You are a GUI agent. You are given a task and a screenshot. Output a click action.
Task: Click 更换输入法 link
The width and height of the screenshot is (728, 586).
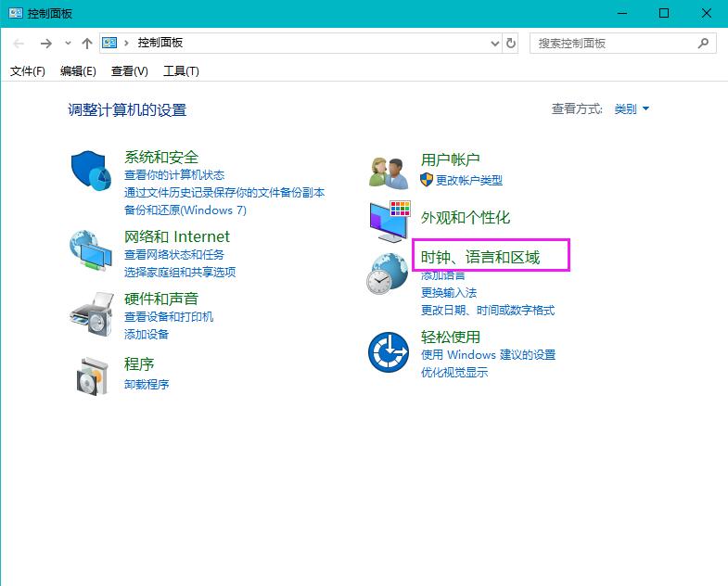(x=449, y=292)
